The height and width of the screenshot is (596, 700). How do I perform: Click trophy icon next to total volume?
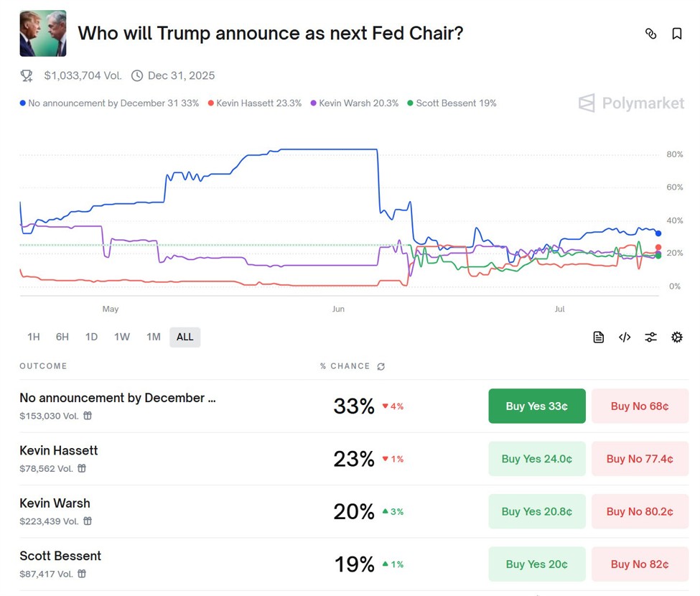tap(27, 75)
